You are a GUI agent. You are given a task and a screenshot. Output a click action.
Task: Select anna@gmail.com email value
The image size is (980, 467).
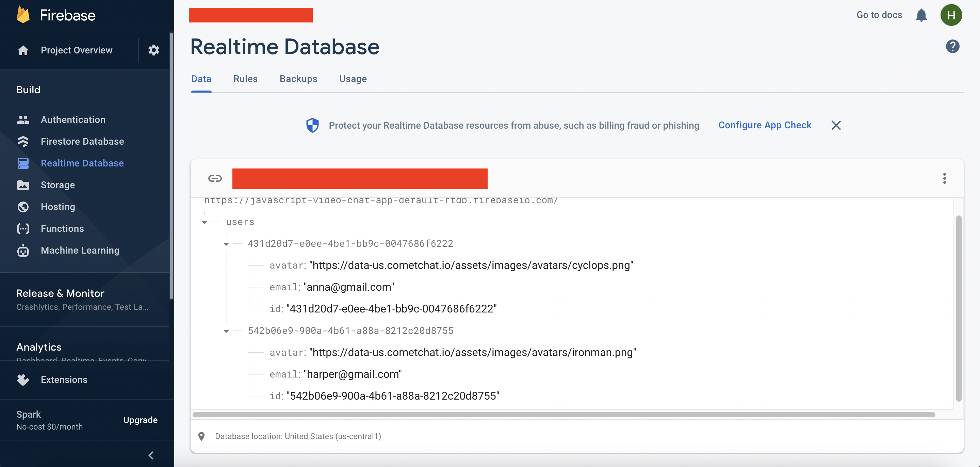(x=349, y=287)
